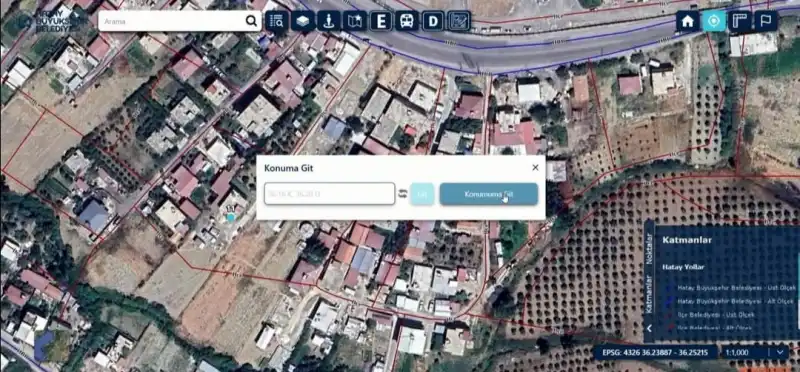Select Hatay Büyükşehir Belediyesi - Alt Ölçek layer
800x372 pixels.
coord(737,301)
